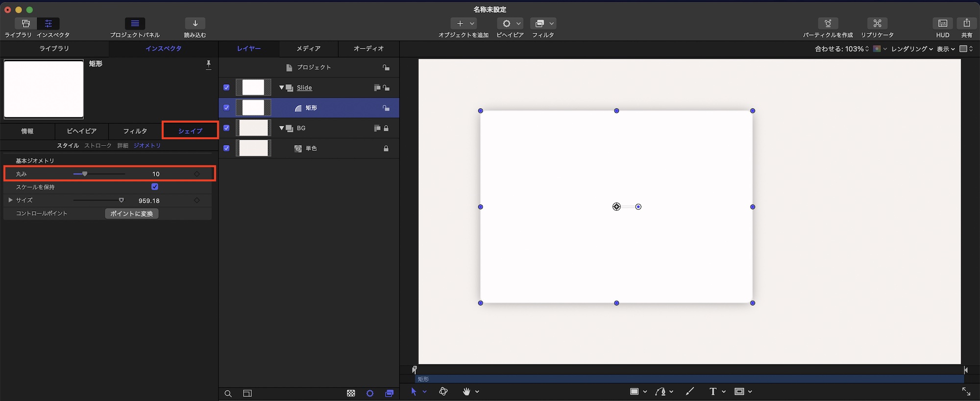
Task: Open the Behaviors (ビヘイビア) inspector tab
Action: click(x=81, y=131)
